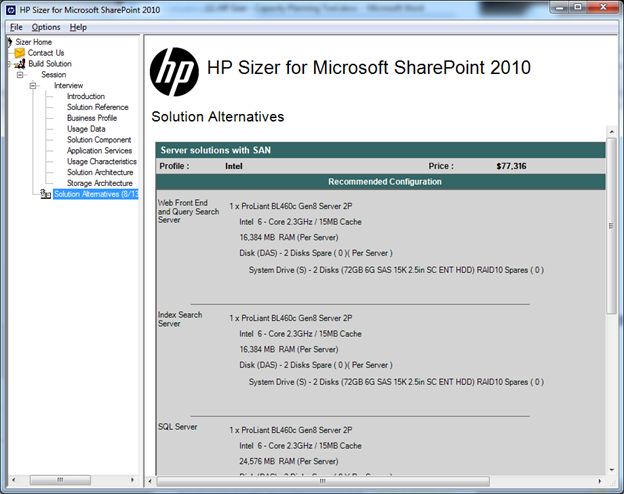
Task: Select Contact Us in tree
Action: [46, 53]
